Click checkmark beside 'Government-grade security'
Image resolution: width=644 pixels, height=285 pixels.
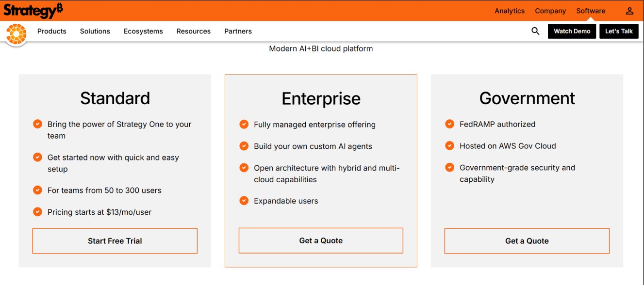coord(449,167)
